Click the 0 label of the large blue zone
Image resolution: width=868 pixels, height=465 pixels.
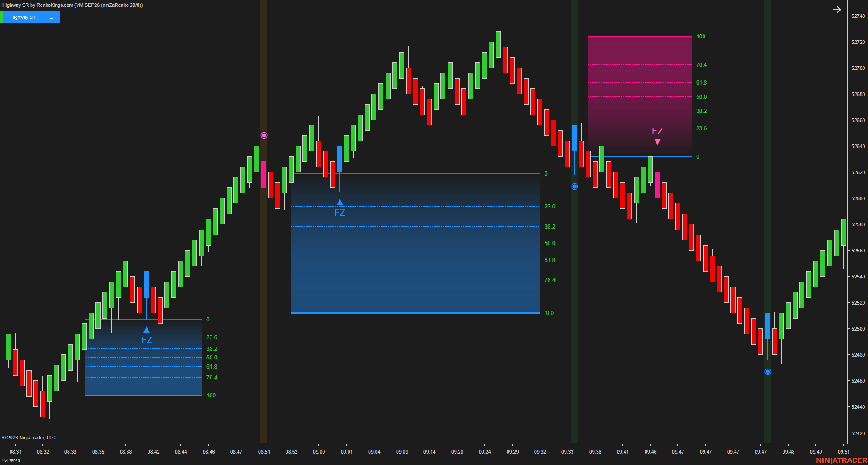click(x=546, y=174)
